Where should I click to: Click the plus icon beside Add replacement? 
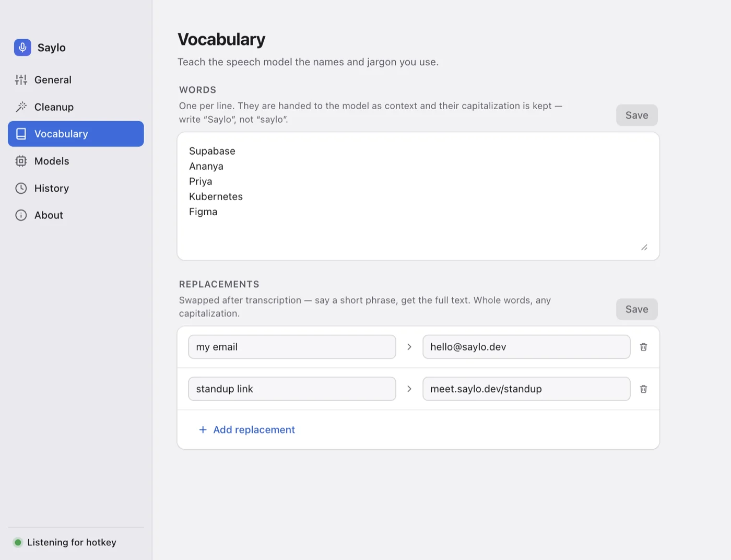(x=203, y=430)
